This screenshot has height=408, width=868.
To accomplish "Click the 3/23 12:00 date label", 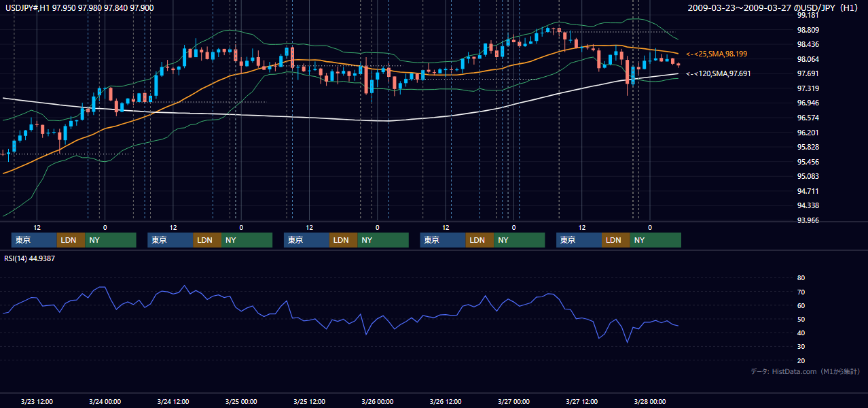I will (x=37, y=401).
